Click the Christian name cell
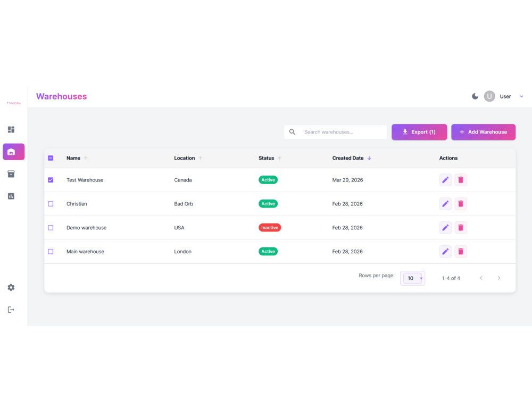The height and width of the screenshot is (399, 532). pyautogui.click(x=77, y=204)
